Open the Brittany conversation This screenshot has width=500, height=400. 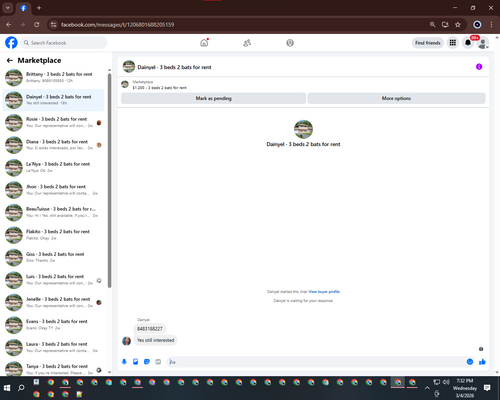(53, 77)
